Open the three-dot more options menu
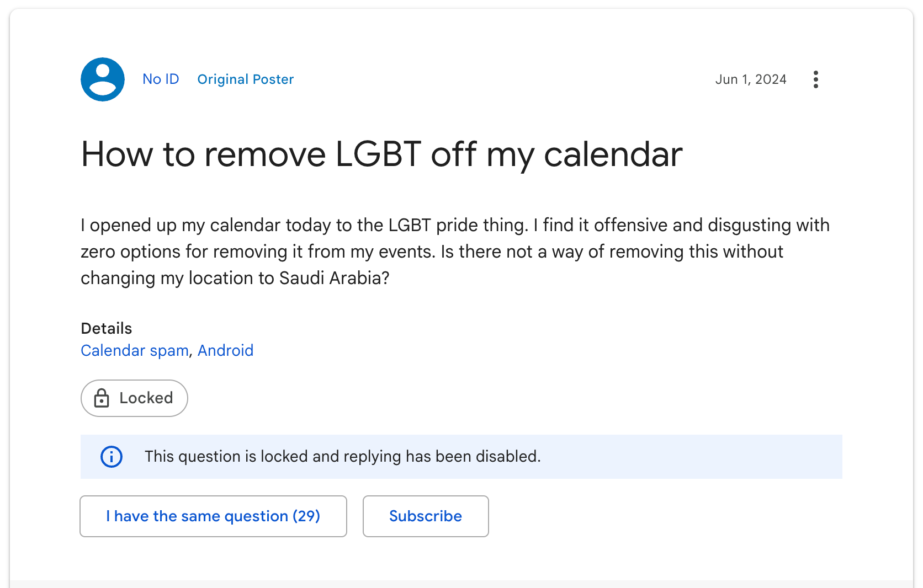Viewport: 923px width, 588px height. [x=815, y=79]
